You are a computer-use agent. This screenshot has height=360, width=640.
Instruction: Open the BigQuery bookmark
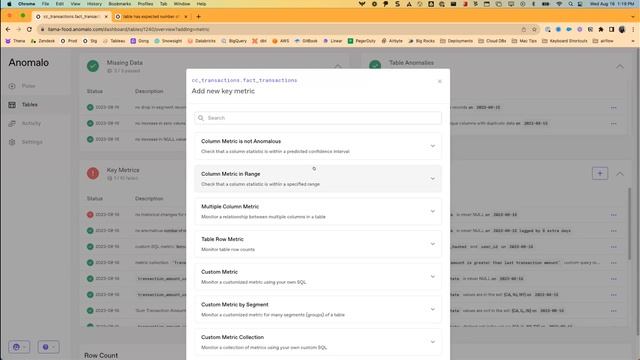tap(234, 41)
